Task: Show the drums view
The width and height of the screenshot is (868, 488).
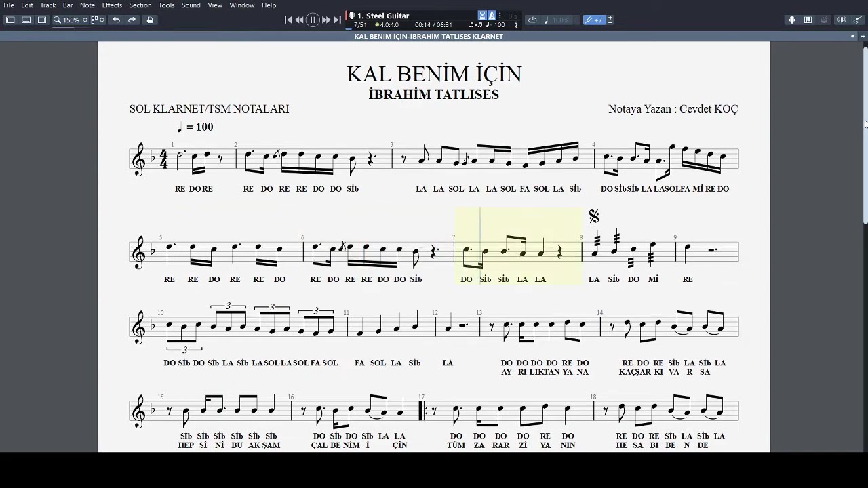Action: tap(824, 20)
